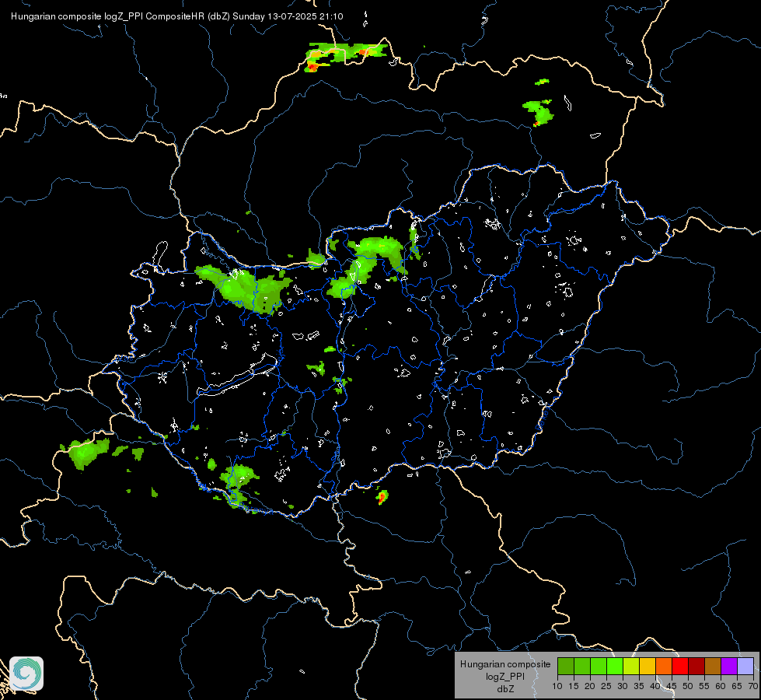
Task: Click the radar title text at top
Action: 176,16
